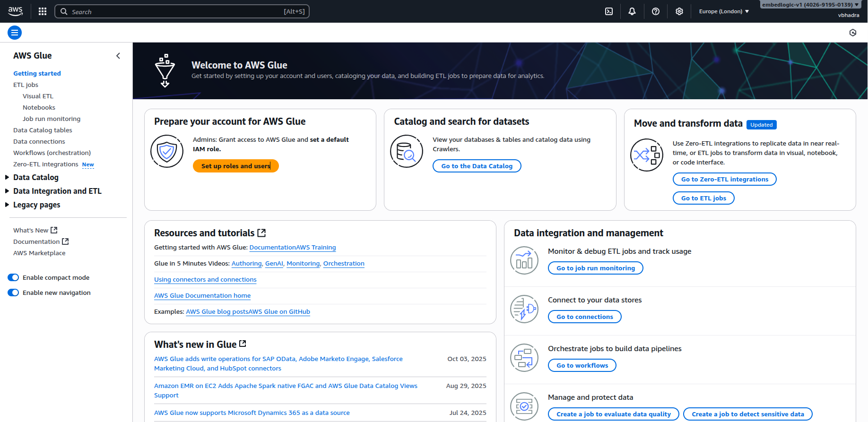
Task: Click the hexagon icon at top right
Action: [x=853, y=33]
